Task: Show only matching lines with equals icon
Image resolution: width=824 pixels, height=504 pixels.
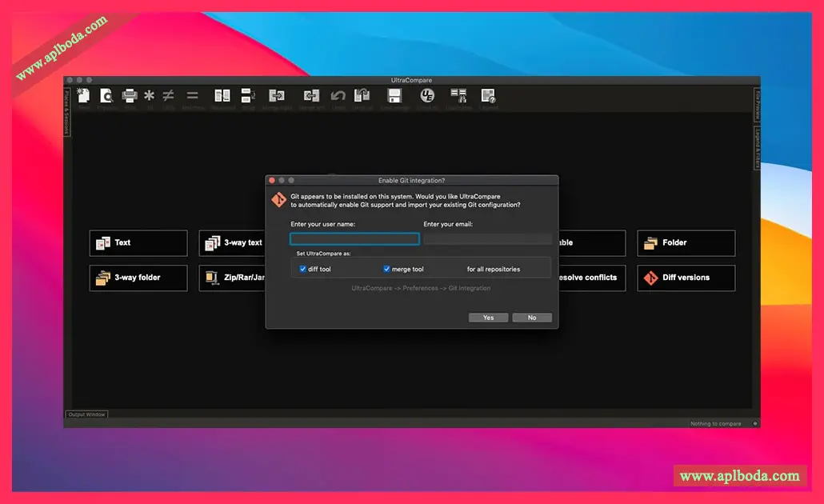Action: [x=192, y=96]
